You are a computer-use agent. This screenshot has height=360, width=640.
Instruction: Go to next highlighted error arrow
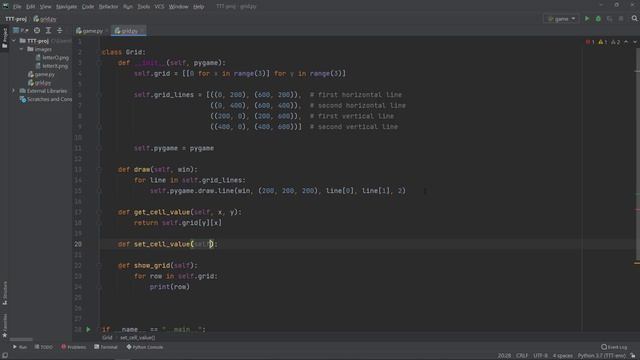(635, 42)
